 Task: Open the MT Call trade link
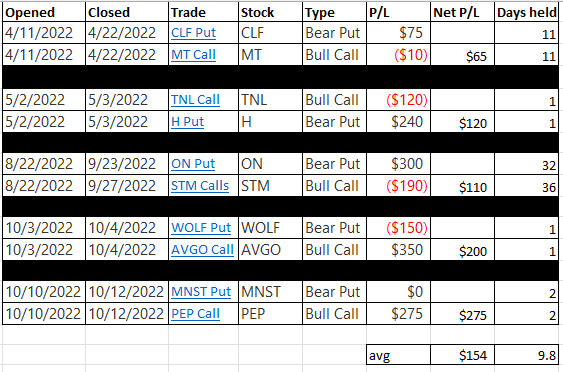coord(193,55)
